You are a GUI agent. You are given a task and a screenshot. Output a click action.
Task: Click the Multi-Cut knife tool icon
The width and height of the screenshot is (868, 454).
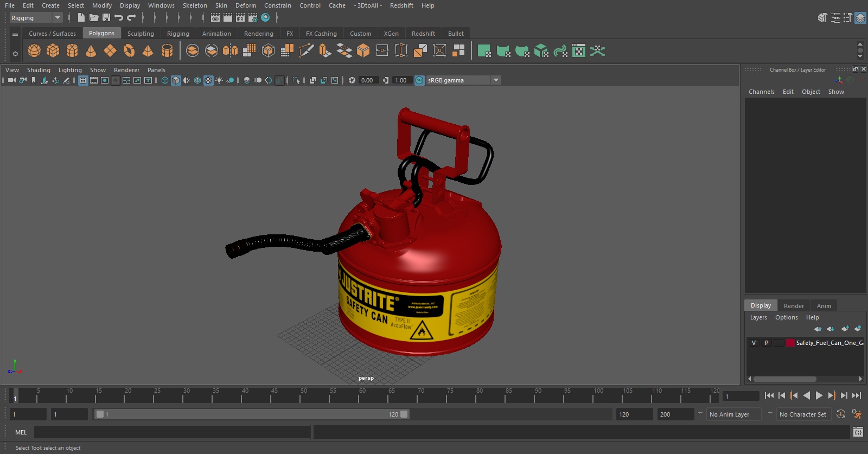[307, 51]
